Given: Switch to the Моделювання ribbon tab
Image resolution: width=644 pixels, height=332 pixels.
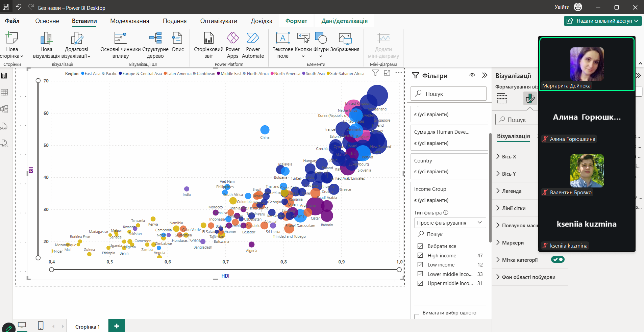Looking at the screenshot, I should point(129,21).
